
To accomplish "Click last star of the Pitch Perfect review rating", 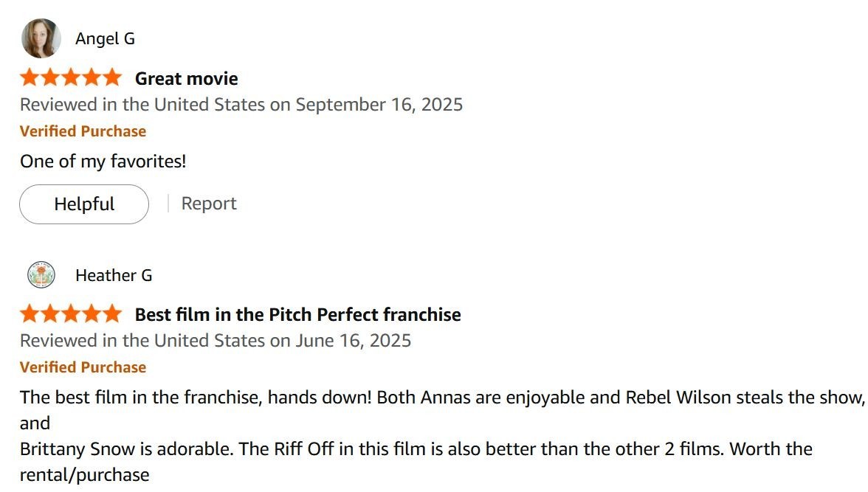I will [x=111, y=314].
